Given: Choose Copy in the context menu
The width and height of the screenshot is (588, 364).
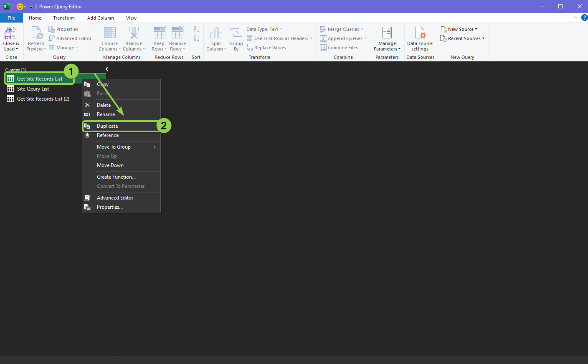Looking at the screenshot, I should click(x=121, y=84).
